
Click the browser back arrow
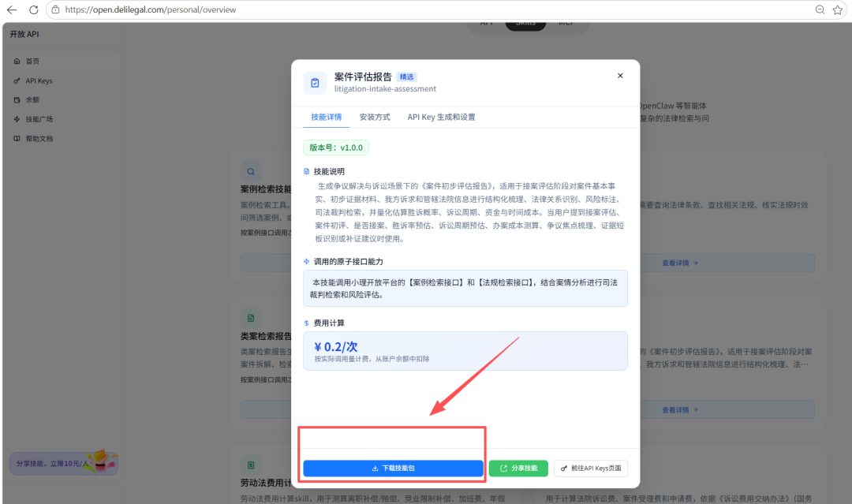click(11, 9)
